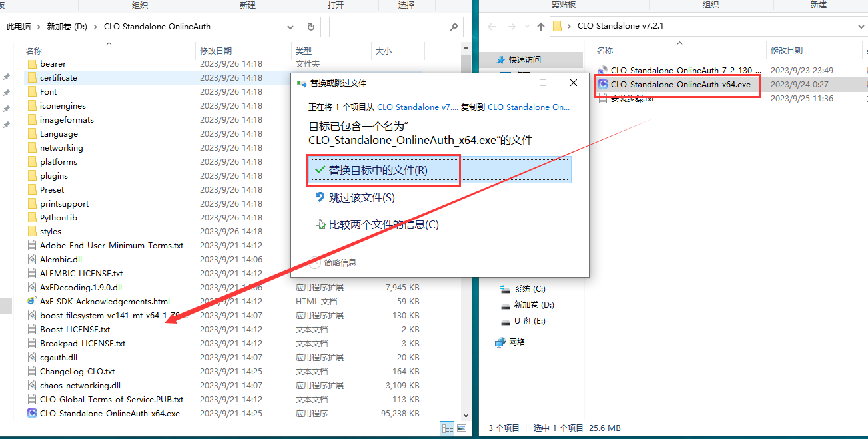This screenshot has height=439, width=868.
Task: Open the address bar dropdown in the left window
Action: (x=290, y=27)
